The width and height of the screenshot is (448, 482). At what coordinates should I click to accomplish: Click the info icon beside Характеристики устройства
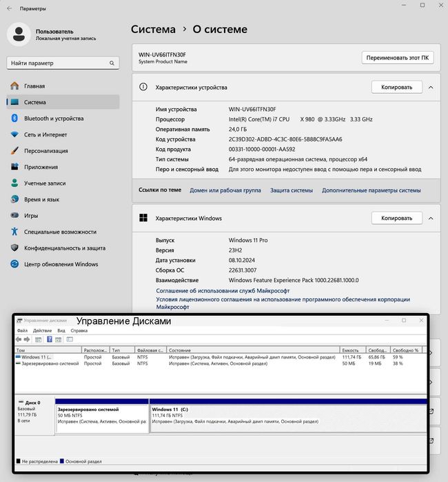[x=143, y=87]
